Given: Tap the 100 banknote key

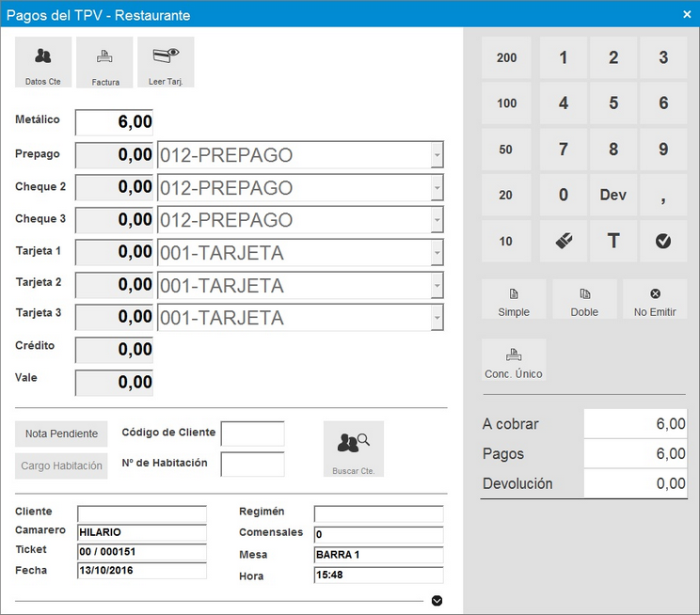Looking at the screenshot, I should (506, 103).
